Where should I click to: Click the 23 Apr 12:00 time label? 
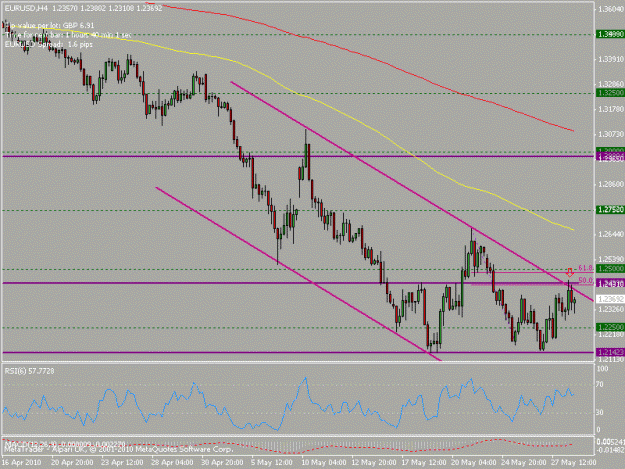pyautogui.click(x=122, y=463)
